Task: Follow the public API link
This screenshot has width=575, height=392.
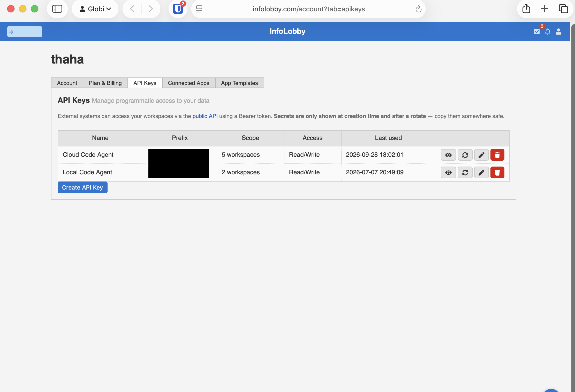Action: (205, 116)
